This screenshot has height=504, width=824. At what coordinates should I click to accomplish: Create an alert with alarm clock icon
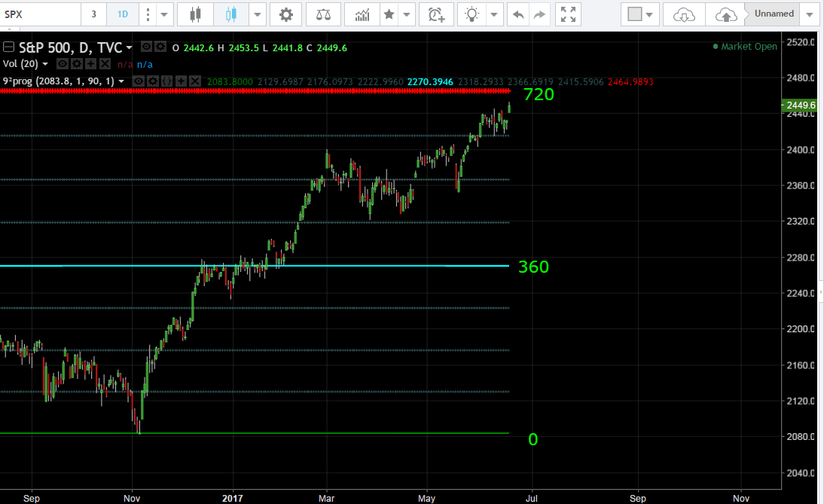(435, 14)
